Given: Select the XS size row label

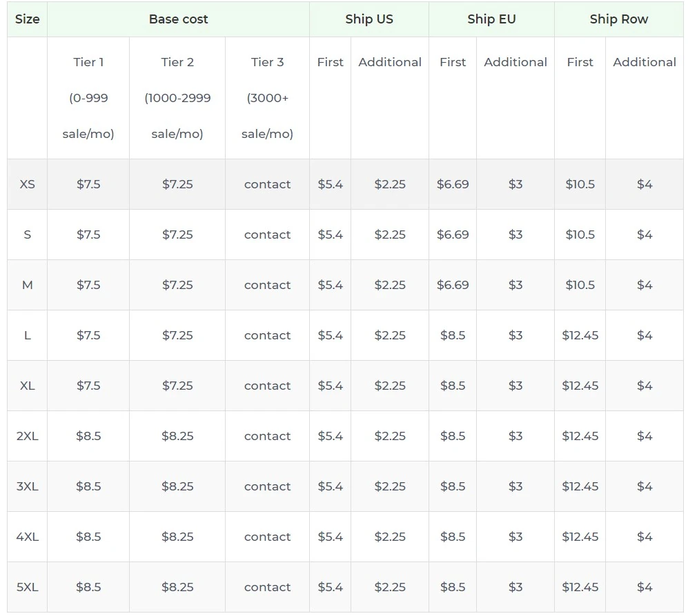Looking at the screenshot, I should click(x=27, y=184).
